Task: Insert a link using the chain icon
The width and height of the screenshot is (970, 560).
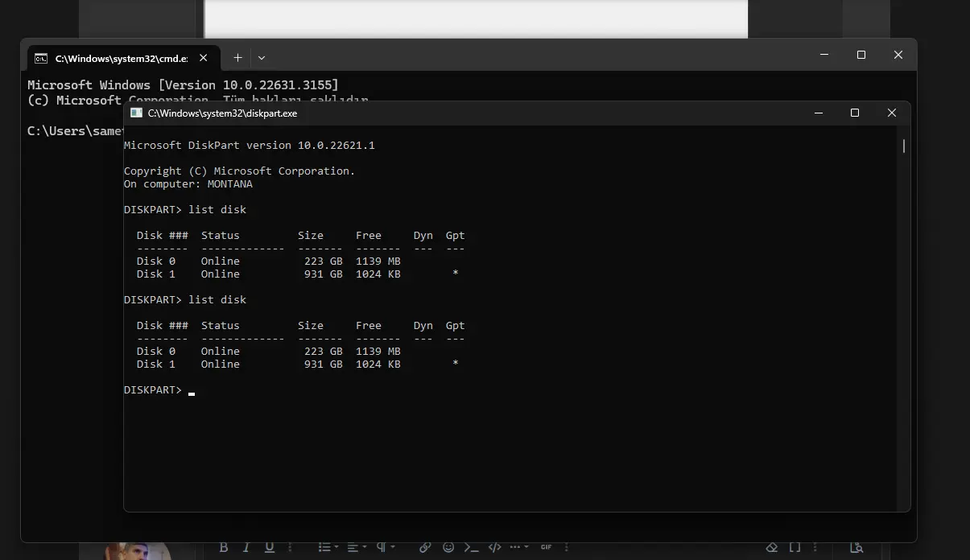Action: point(425,547)
